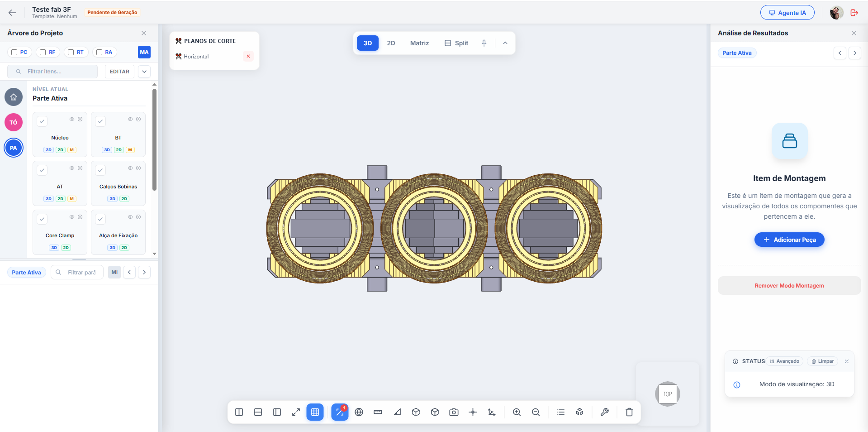868x432 pixels.
Task: Toggle the MA filter button
Action: (x=144, y=52)
